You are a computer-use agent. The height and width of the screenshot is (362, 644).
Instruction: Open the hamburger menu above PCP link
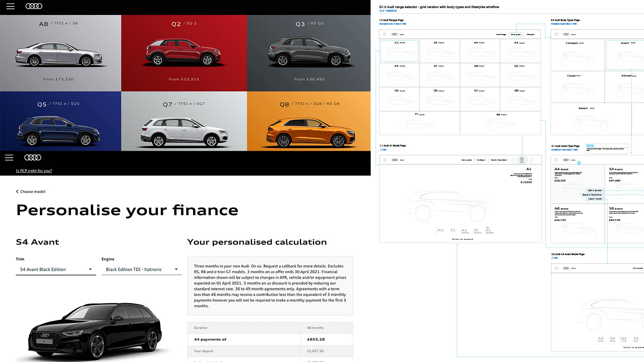[x=9, y=158]
